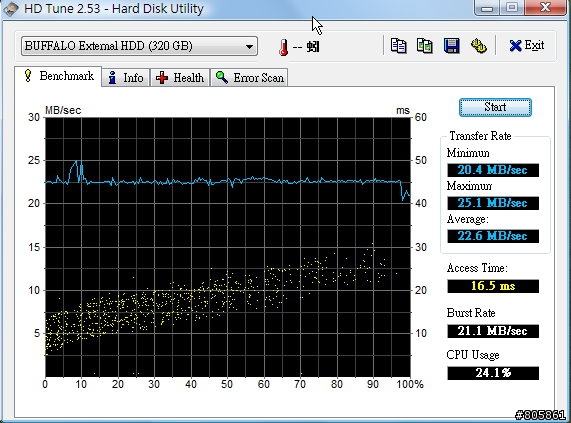
Task: Open the options gear icon
Action: point(479,46)
